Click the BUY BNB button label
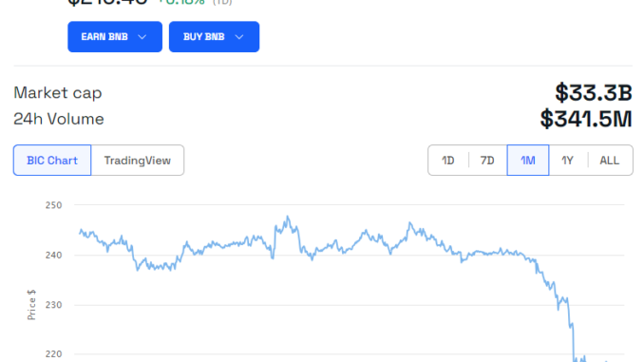Screen dimensions: 644x362 (x=203, y=36)
